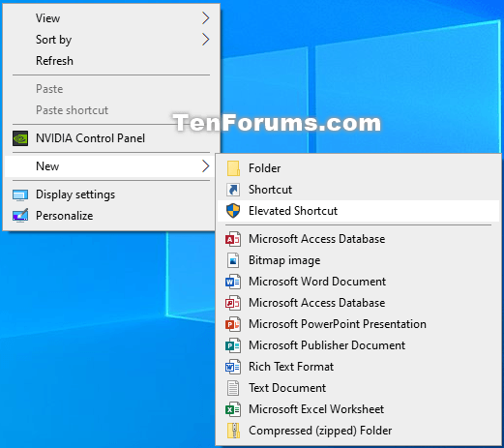The height and width of the screenshot is (448, 504).
Task: Expand the Sort by submenu arrow
Action: (x=205, y=40)
